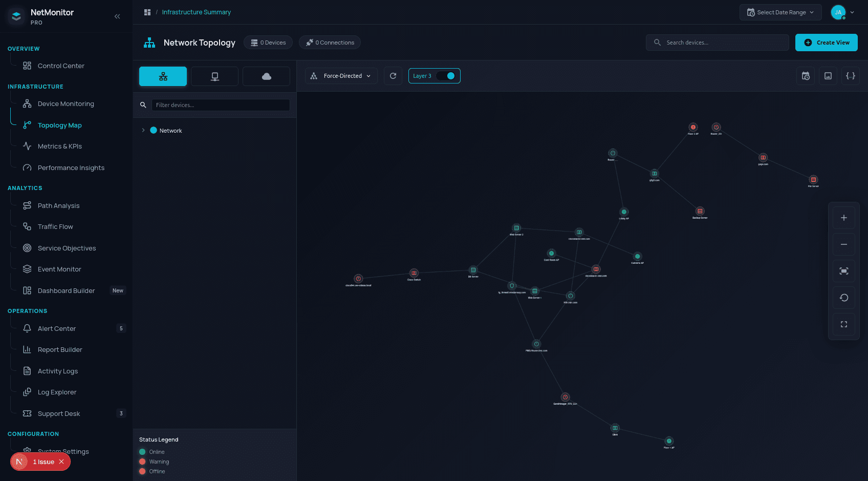
Task: Click the zoom out minus icon
Action: (843, 244)
